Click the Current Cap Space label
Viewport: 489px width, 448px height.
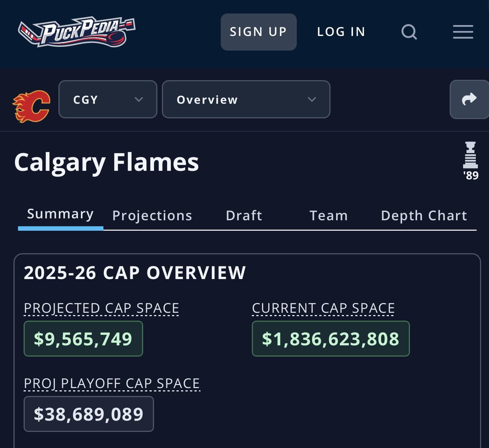tap(323, 308)
